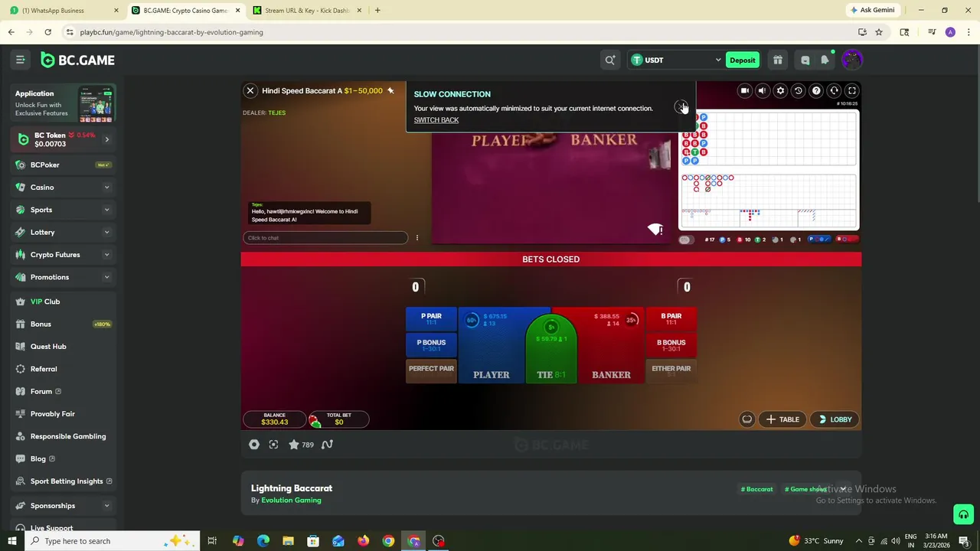Bet on the B BONUS side bet
Screen dimensions: 980x551
(x=671, y=344)
